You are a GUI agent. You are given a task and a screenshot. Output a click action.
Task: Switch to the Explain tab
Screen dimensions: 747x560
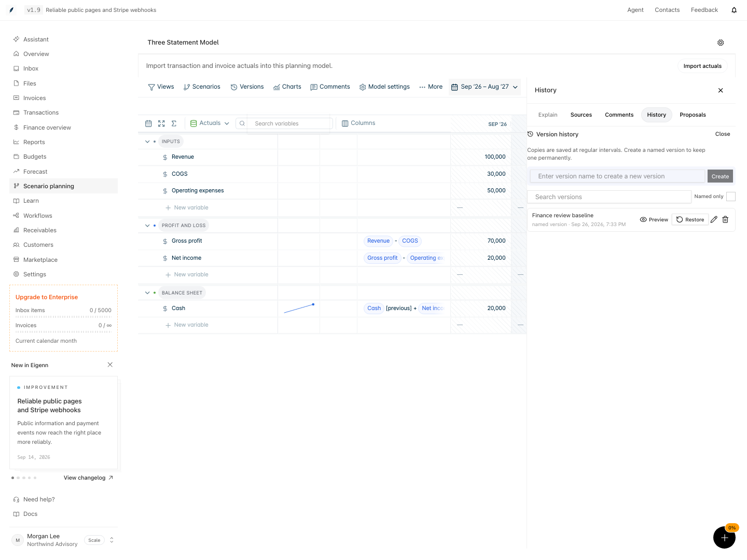tap(548, 115)
